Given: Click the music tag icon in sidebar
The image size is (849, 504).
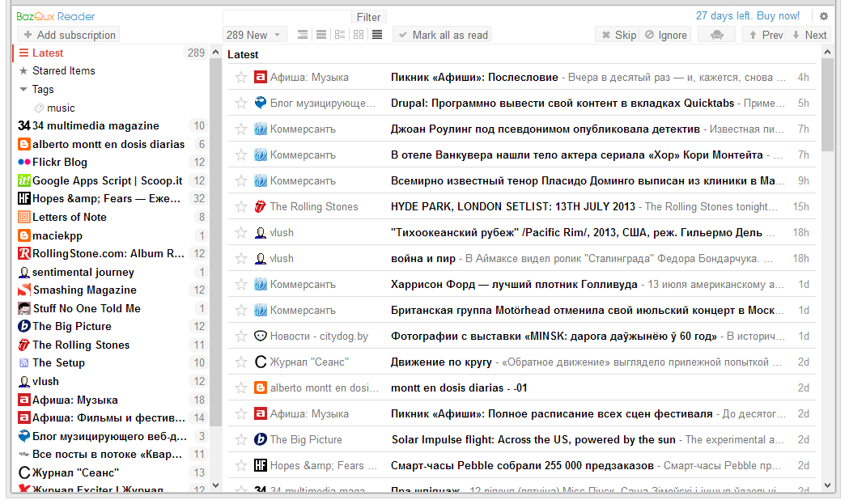Looking at the screenshot, I should coord(39,108).
